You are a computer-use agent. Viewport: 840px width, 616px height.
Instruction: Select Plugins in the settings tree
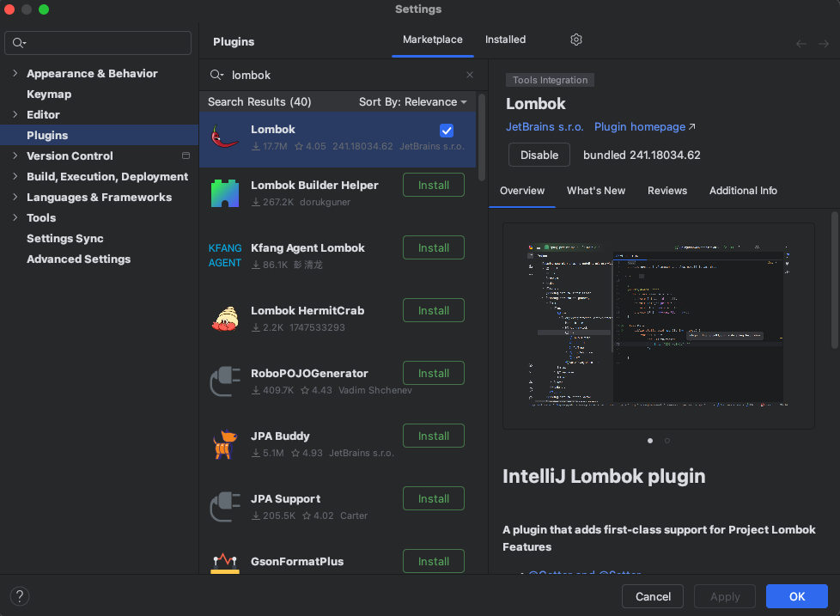[99, 135]
